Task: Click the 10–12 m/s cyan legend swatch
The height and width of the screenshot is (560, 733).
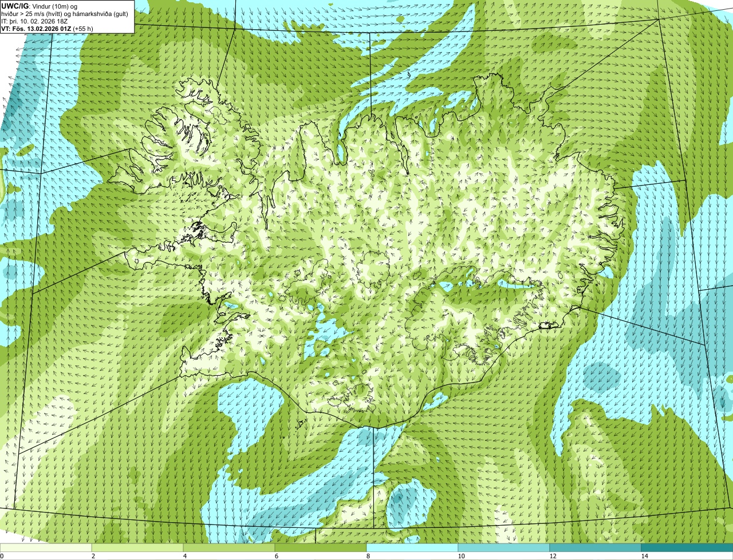Action: pos(504,547)
